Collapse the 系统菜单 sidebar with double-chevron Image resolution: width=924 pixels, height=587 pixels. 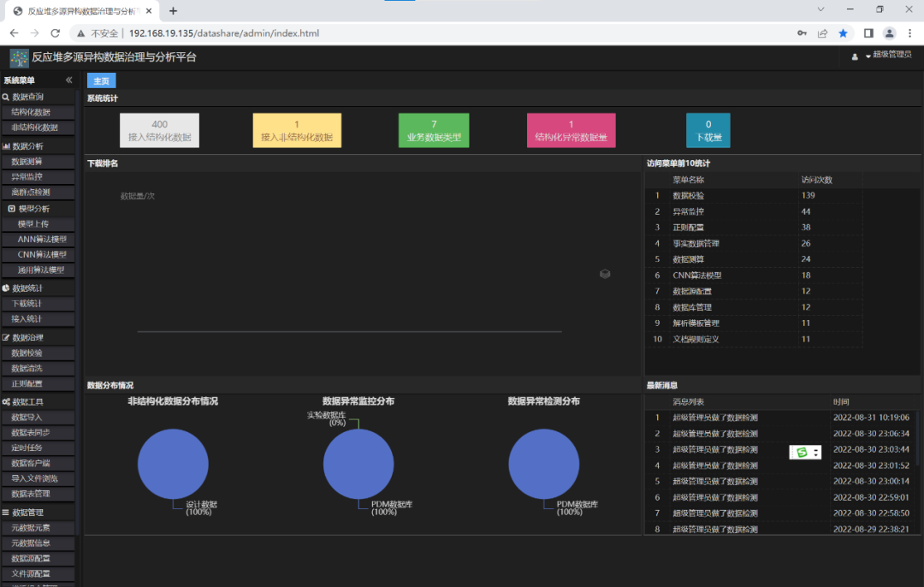(69, 80)
